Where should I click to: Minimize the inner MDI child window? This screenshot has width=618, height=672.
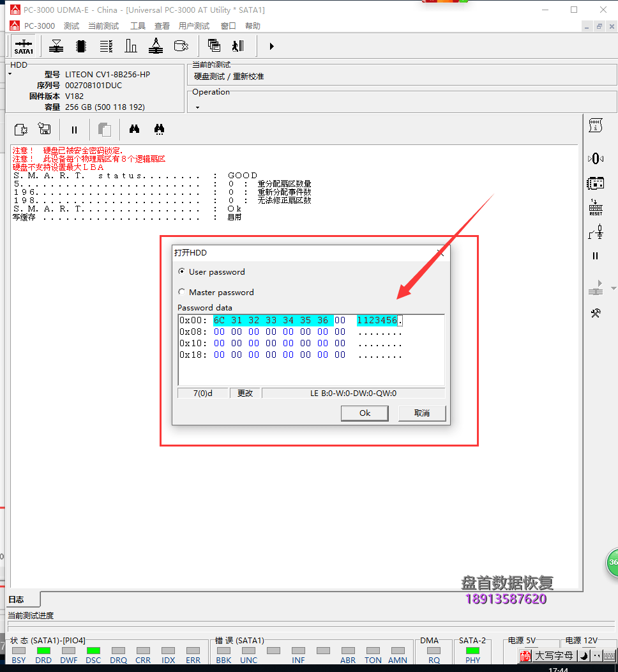587,27
